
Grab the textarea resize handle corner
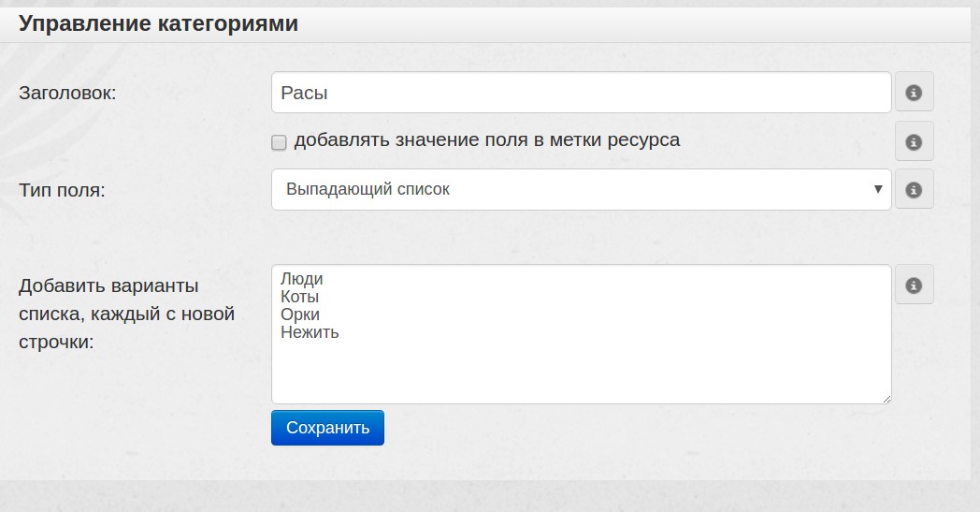point(886,398)
